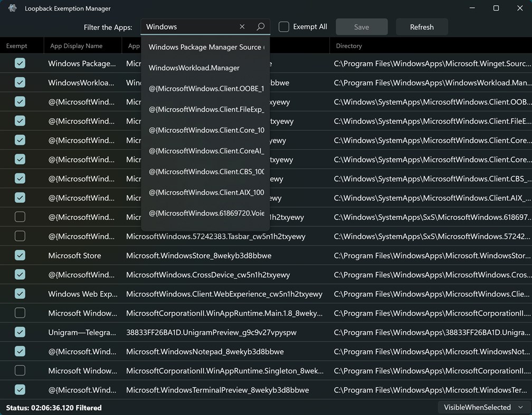
Task: Select suggestion Windows Package Manager Source
Action: [206, 47]
